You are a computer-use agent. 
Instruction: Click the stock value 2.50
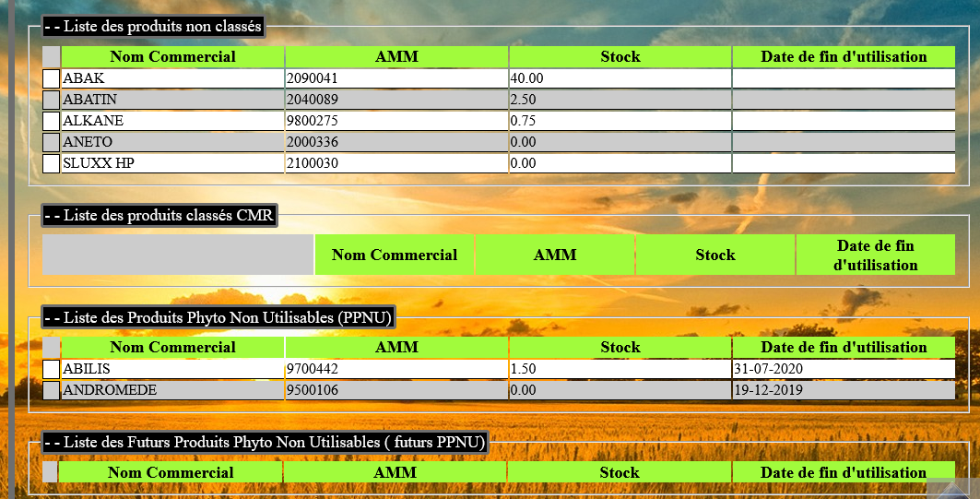[x=523, y=100]
